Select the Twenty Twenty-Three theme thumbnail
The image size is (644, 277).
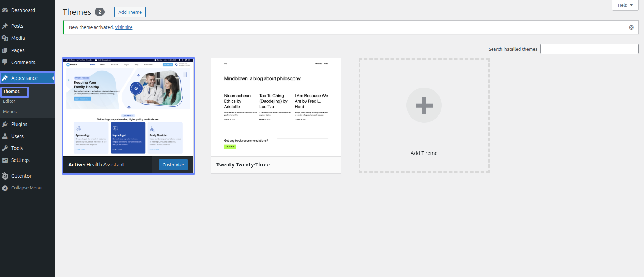pyautogui.click(x=276, y=107)
